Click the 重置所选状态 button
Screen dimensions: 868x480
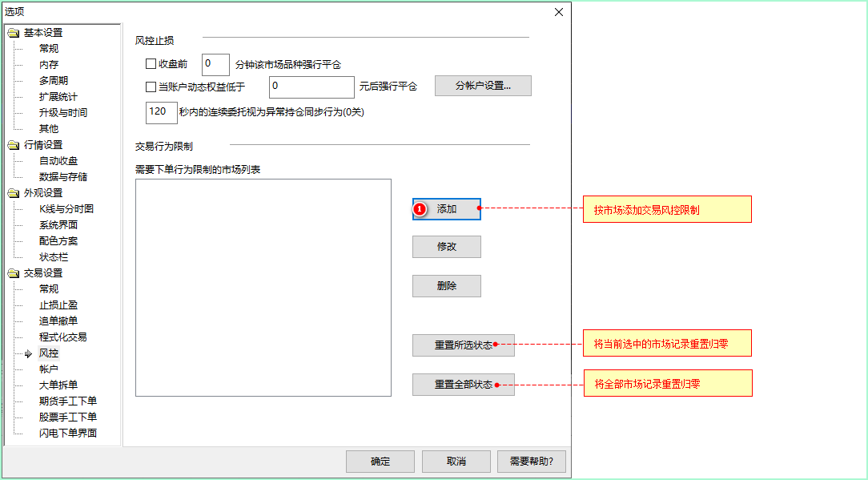[x=464, y=345]
